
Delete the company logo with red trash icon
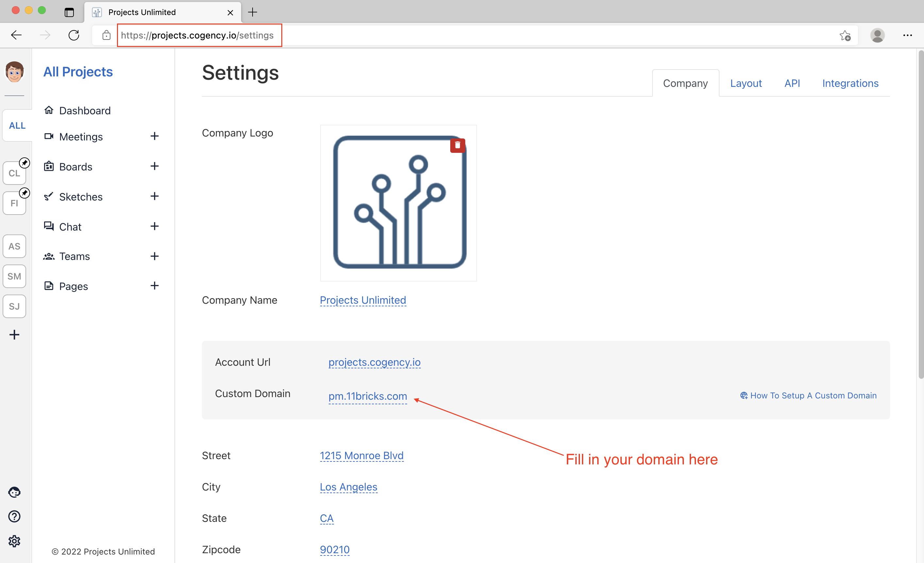click(457, 145)
